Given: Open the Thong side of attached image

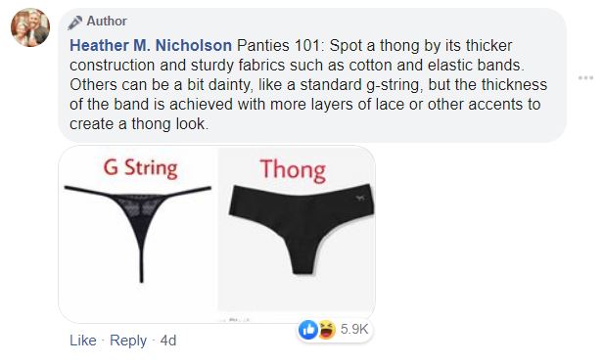Looking at the screenshot, I should [x=297, y=229].
